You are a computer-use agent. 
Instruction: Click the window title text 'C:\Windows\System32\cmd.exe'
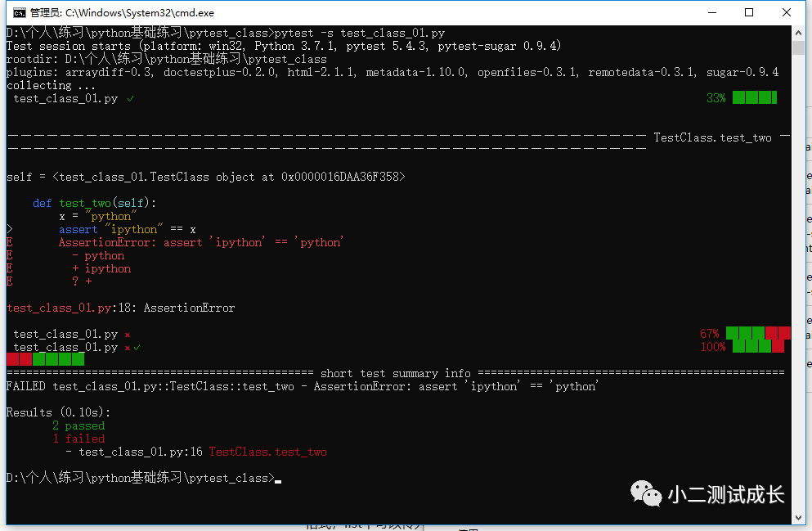(x=139, y=12)
